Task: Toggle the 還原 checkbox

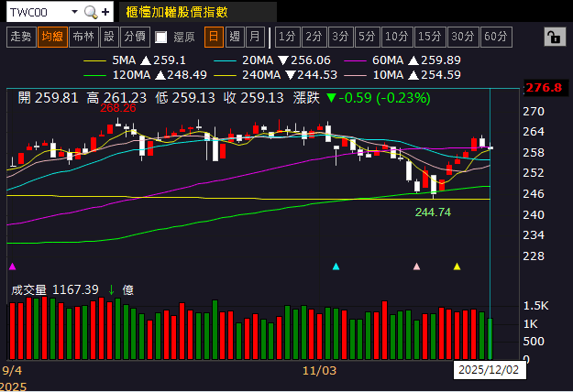Action: pyautogui.click(x=160, y=37)
